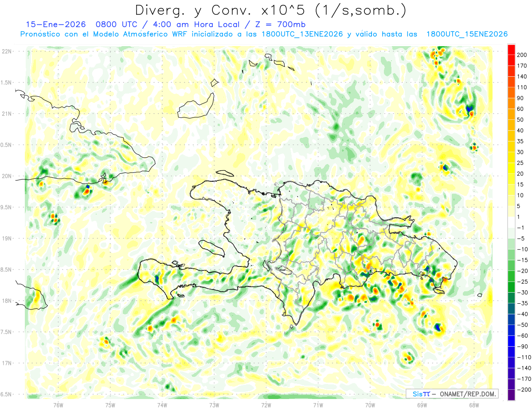Click the dark purple swatch below -200
This screenshot has height=411, width=532.
coord(511,395)
